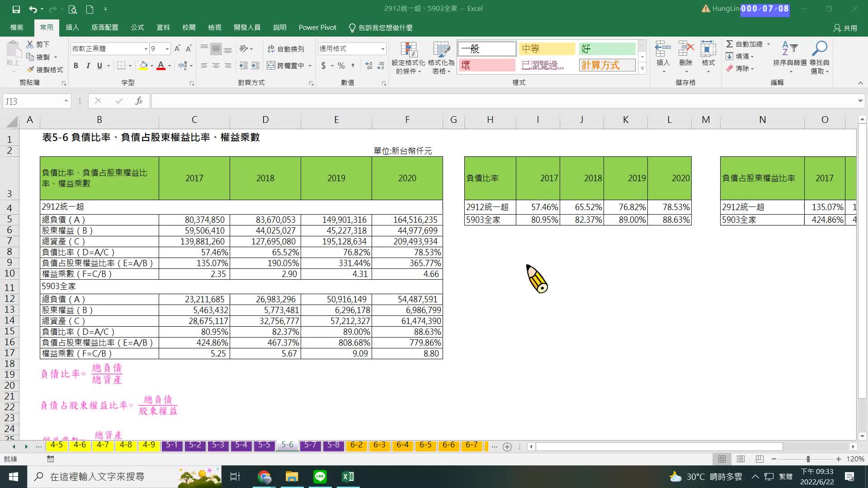Click the Cut (剪下) scissors icon
This screenshot has width=868, height=488.
(x=30, y=44)
